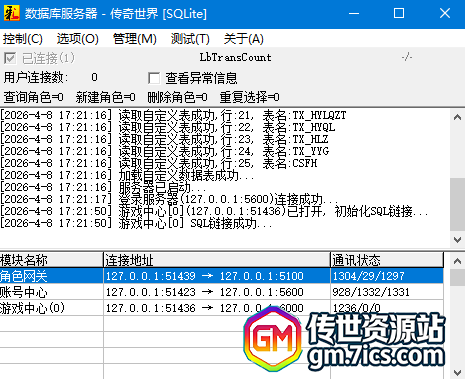Click log line with table CSFH
This screenshot has height=379, width=465.
(x=159, y=163)
